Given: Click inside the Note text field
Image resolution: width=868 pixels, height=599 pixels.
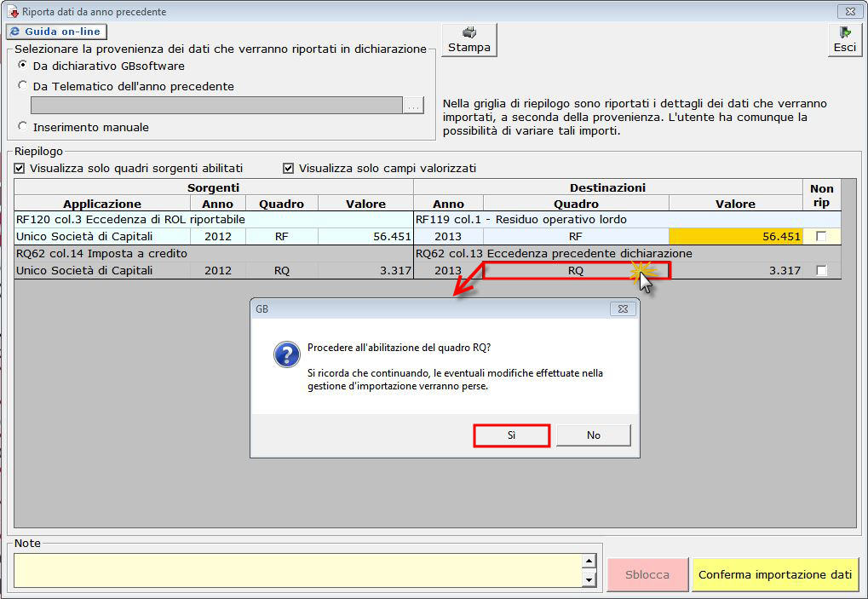Looking at the screenshot, I should (296, 570).
